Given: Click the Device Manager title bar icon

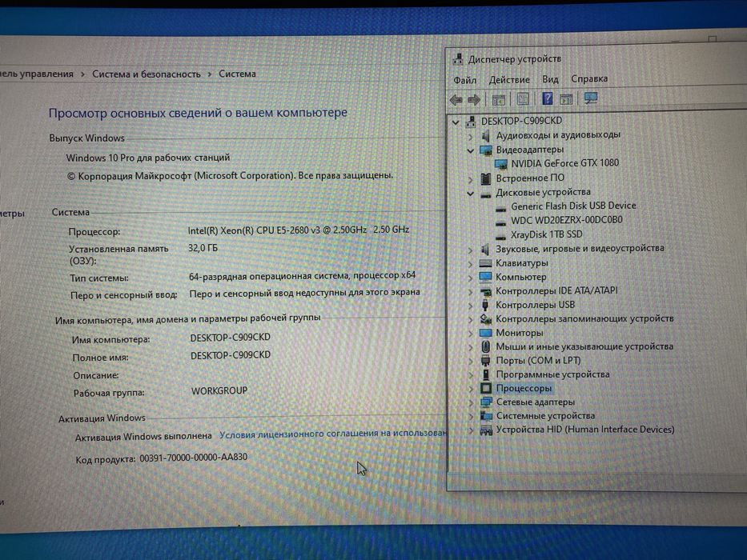Looking at the screenshot, I should point(458,59).
